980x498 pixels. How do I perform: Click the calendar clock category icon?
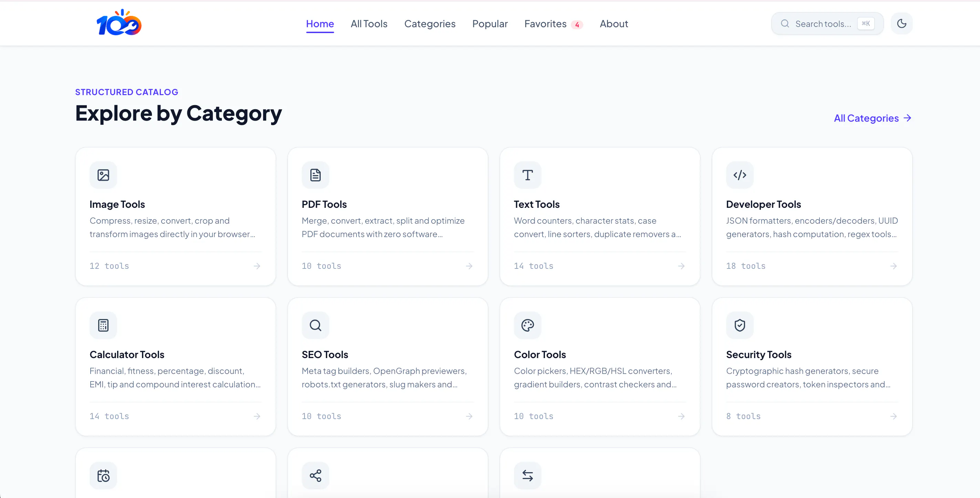coord(103,476)
